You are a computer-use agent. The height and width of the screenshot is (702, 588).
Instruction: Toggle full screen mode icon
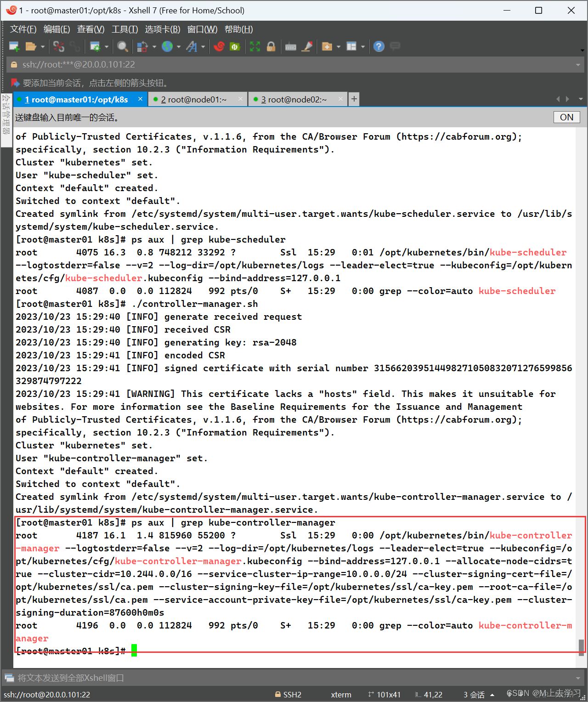coord(255,46)
